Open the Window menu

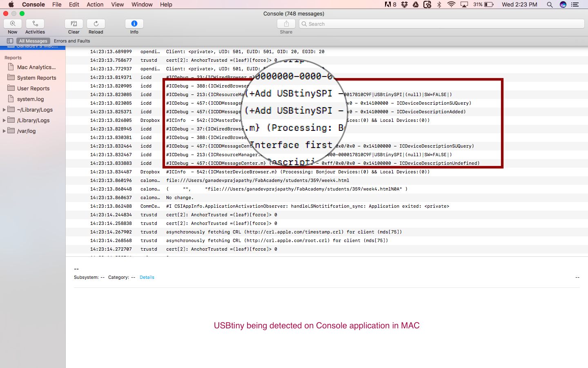[x=142, y=4]
